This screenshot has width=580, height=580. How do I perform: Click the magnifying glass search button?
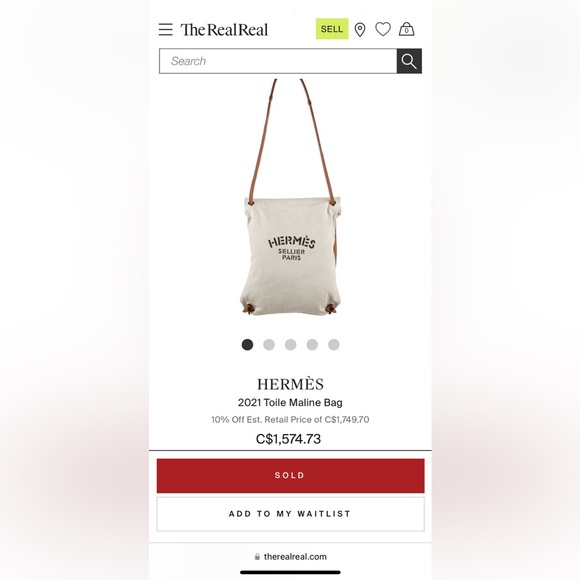(409, 61)
